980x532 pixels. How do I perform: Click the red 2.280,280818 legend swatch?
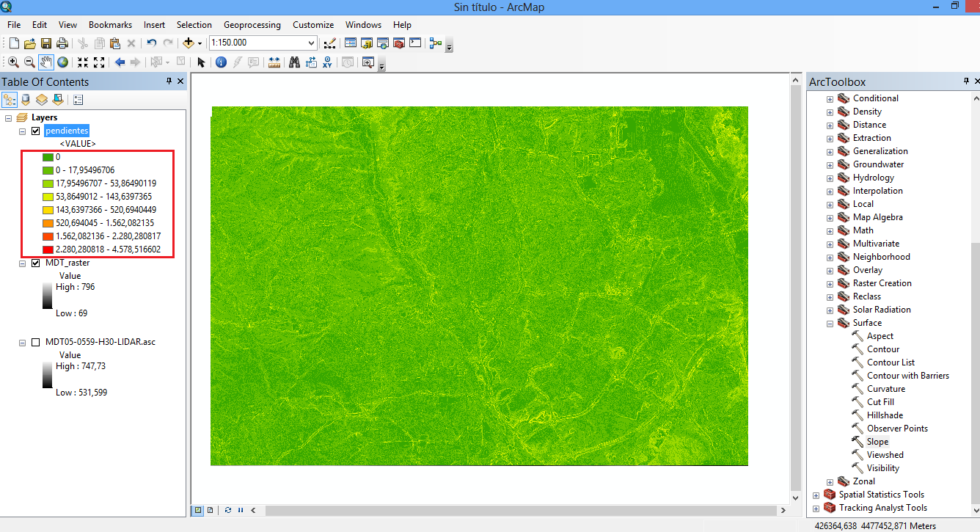(x=48, y=249)
